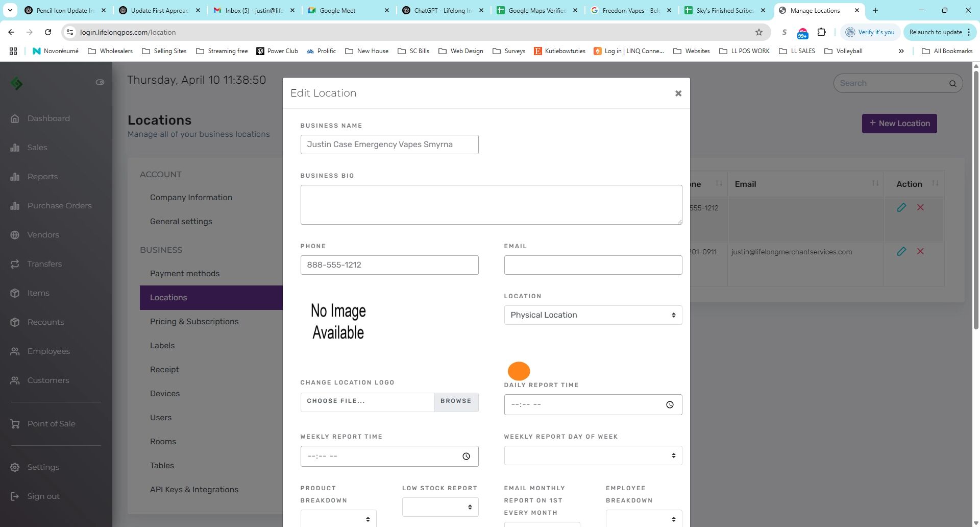Open Purchase Orders sidebar icon
980x527 pixels.
click(x=15, y=206)
